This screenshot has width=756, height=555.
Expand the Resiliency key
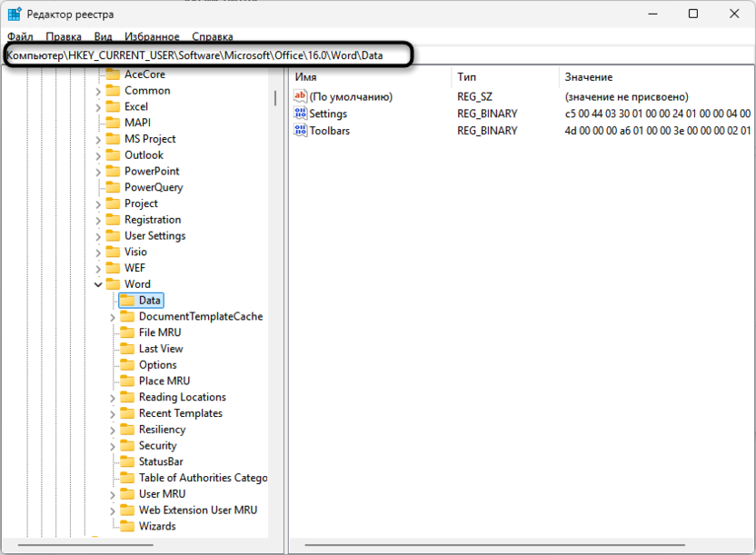(113, 430)
